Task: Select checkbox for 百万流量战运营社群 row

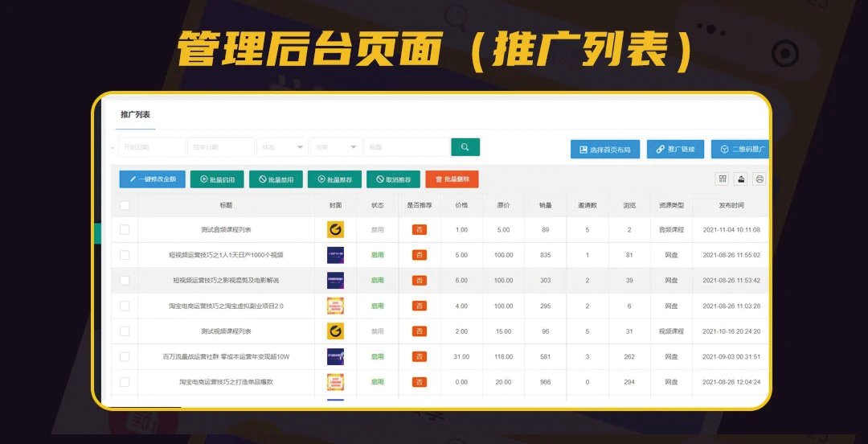Action: coord(125,356)
